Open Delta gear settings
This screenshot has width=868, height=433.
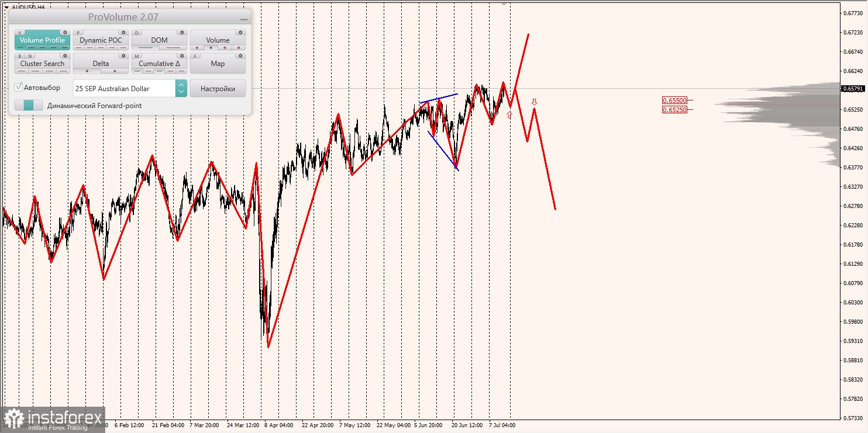click(123, 56)
